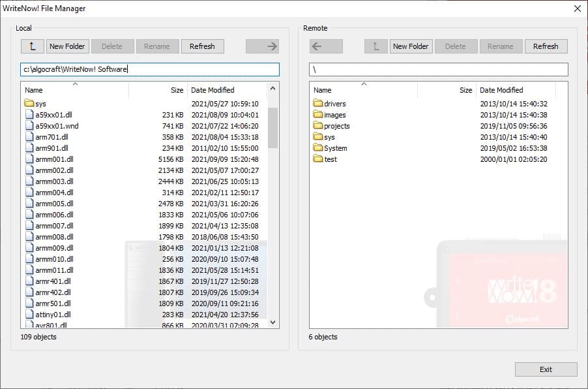
Task: Sort Local list by Size column
Action: (158, 90)
